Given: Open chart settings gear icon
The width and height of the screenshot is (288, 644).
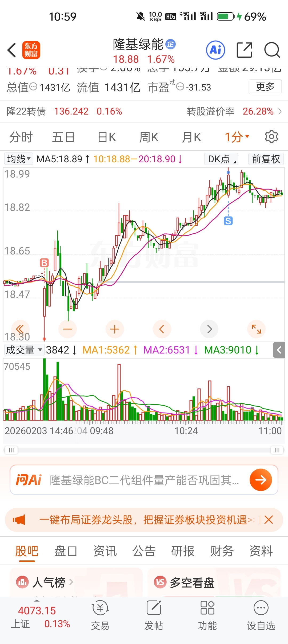Looking at the screenshot, I should pos(271,137).
